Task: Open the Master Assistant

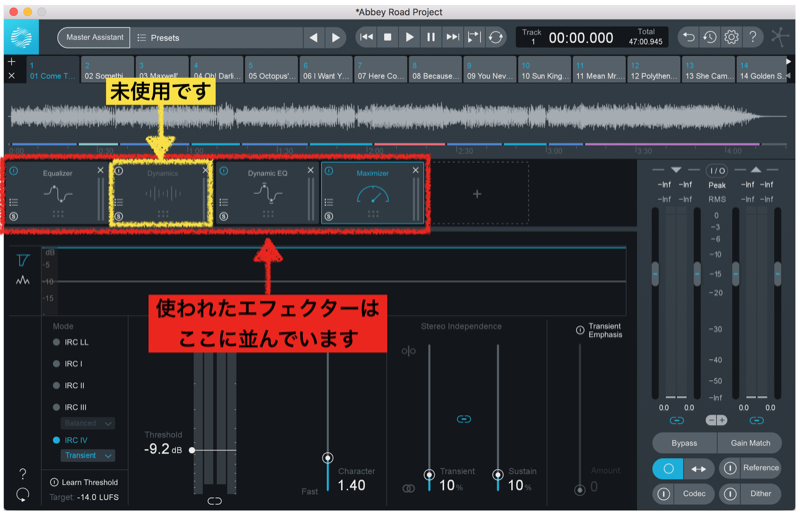Action: tap(94, 37)
